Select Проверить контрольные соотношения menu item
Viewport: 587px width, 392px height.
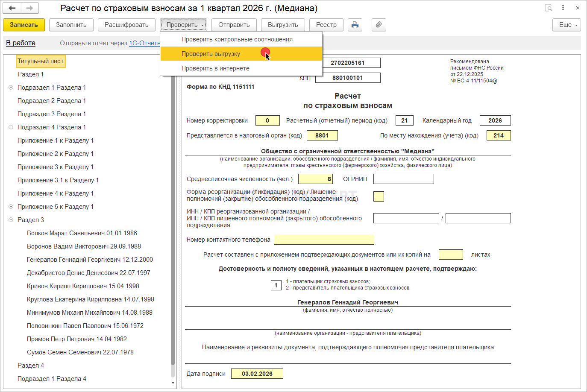pos(237,39)
